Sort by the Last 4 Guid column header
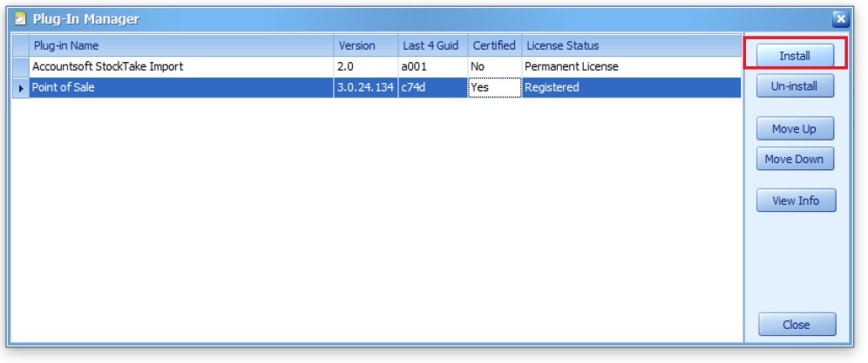 432,45
